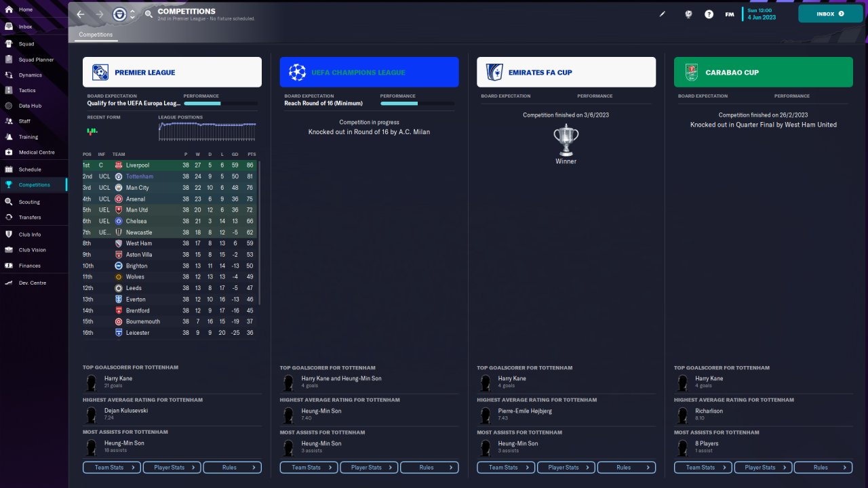Click the pencil edit icon in the top bar
Viewport: 868px width, 488px height.
click(x=663, y=14)
